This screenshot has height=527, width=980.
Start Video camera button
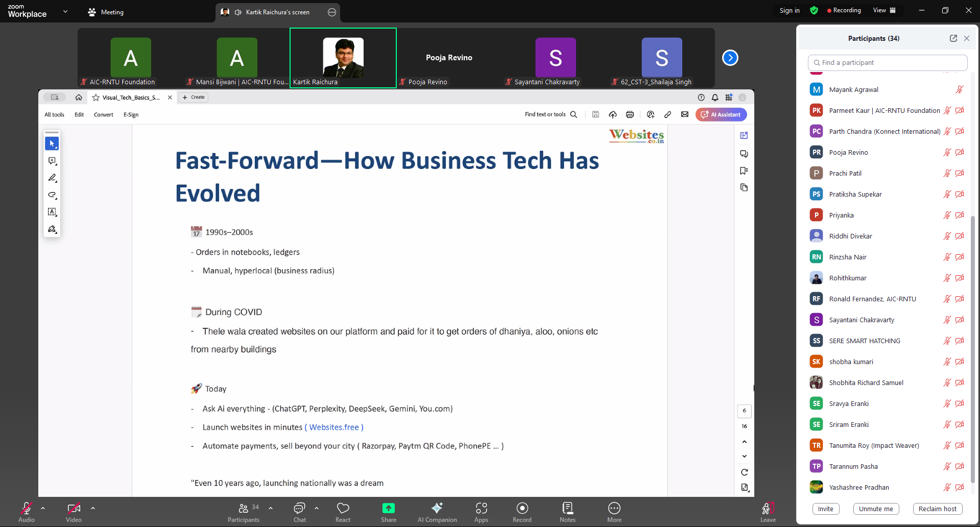[74, 512]
